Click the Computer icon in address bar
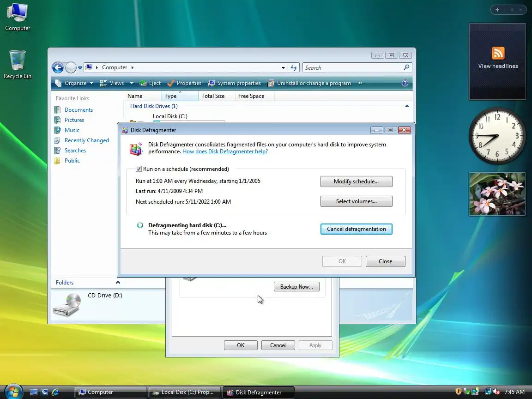The image size is (532, 399). click(x=89, y=67)
